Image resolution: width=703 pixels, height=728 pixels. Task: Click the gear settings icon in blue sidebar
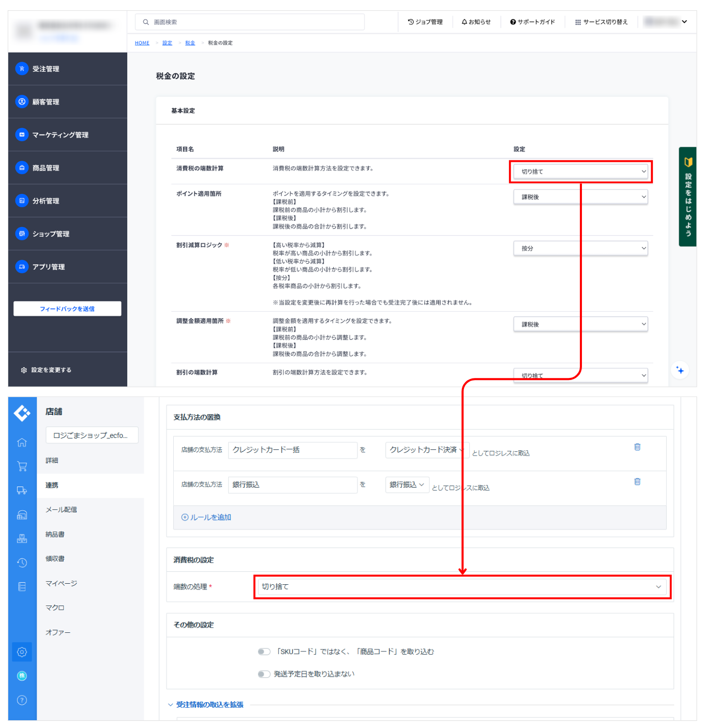pyautogui.click(x=22, y=652)
